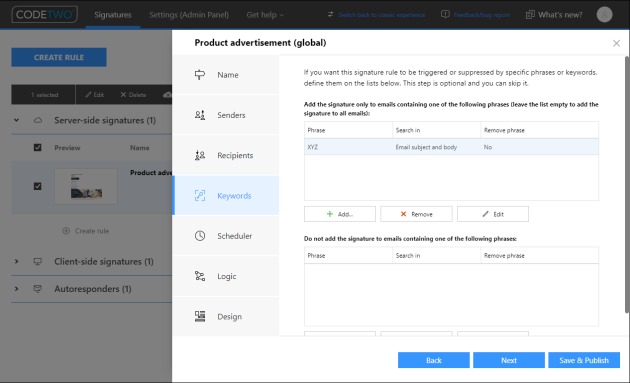Click the user avatar icon
The height and width of the screenshot is (383, 630).
pyautogui.click(x=604, y=14)
